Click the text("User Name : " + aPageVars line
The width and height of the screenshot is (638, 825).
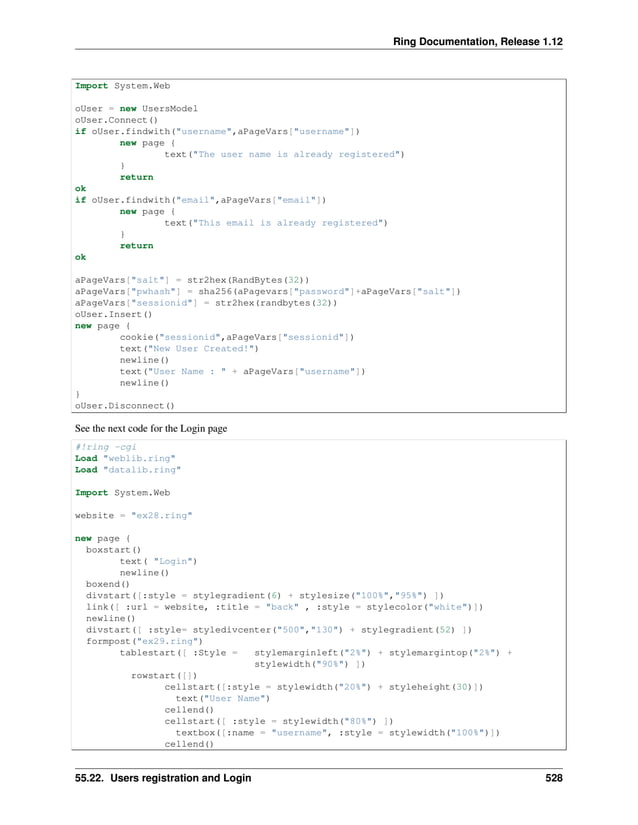242,371
